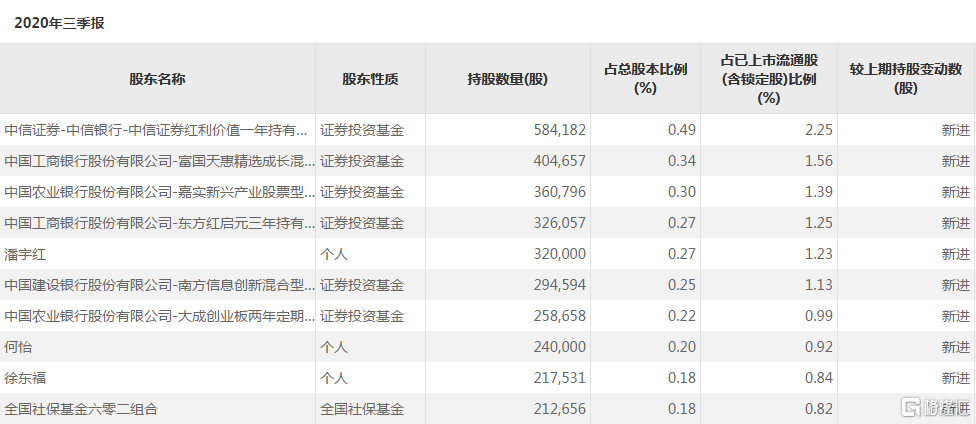The height and width of the screenshot is (424, 976).
Task: Select shareholder 潘宇红
Action: click(x=26, y=254)
